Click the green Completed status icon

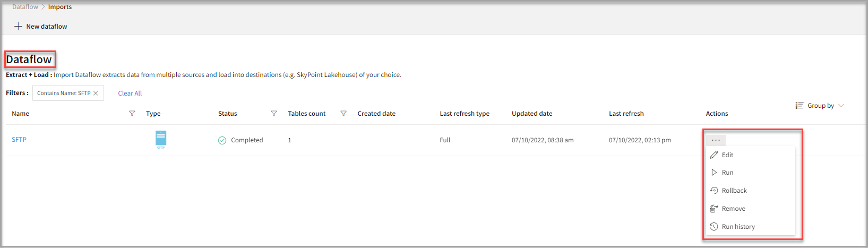tap(222, 140)
